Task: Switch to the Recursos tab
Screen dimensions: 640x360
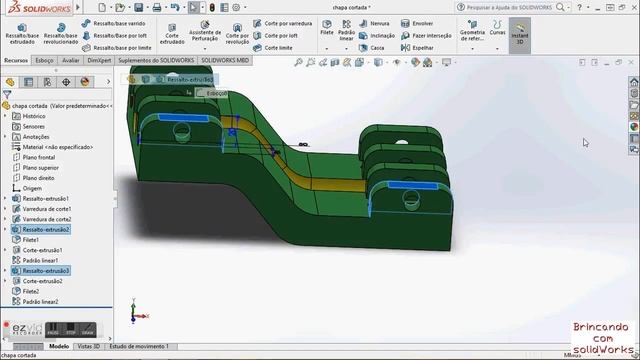Action: click(16, 60)
